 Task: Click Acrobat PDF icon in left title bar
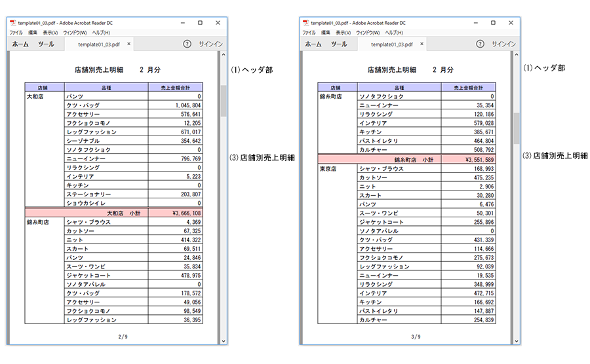click(13, 23)
